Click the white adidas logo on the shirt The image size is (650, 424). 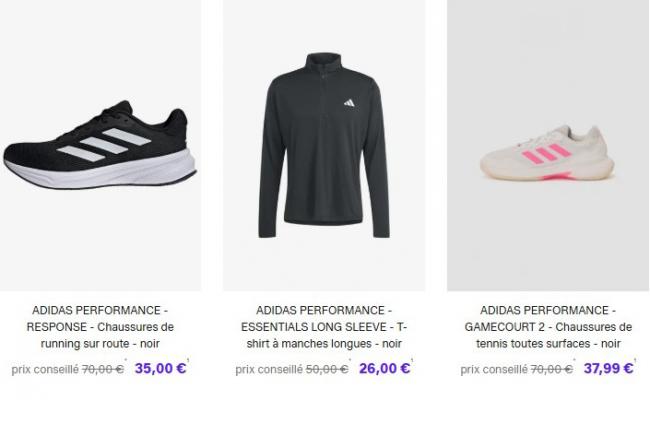(x=349, y=103)
